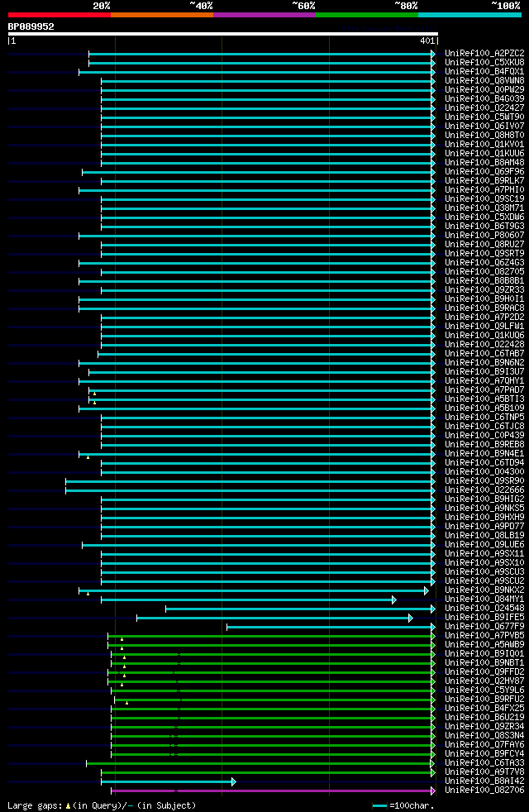Click the white query sequence ruler bar

click(x=222, y=34)
